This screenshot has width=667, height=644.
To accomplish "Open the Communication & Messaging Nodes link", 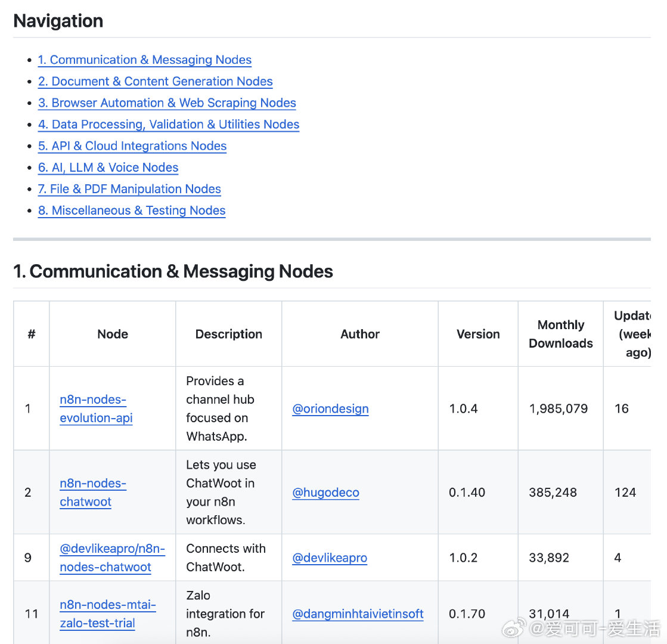I will coord(145,60).
